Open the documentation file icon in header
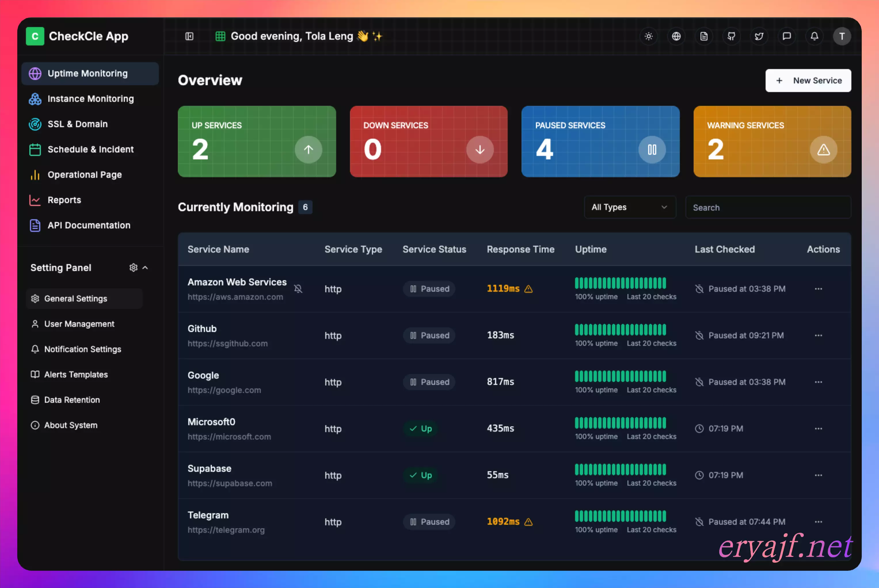This screenshot has width=879, height=588. [x=704, y=36]
